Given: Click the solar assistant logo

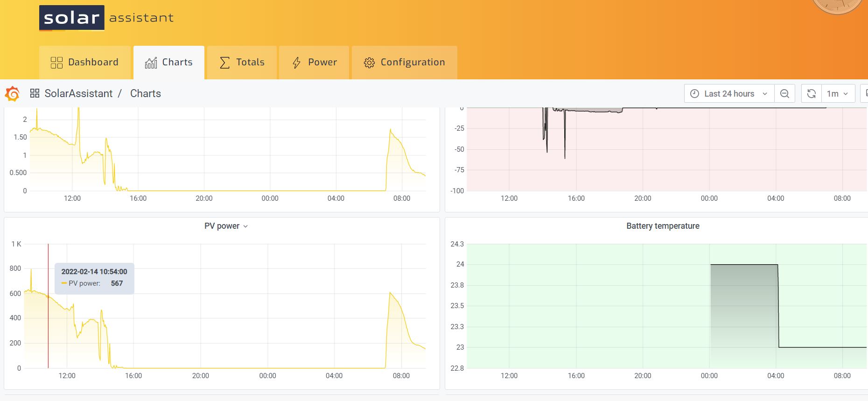Looking at the screenshot, I should pos(106,18).
